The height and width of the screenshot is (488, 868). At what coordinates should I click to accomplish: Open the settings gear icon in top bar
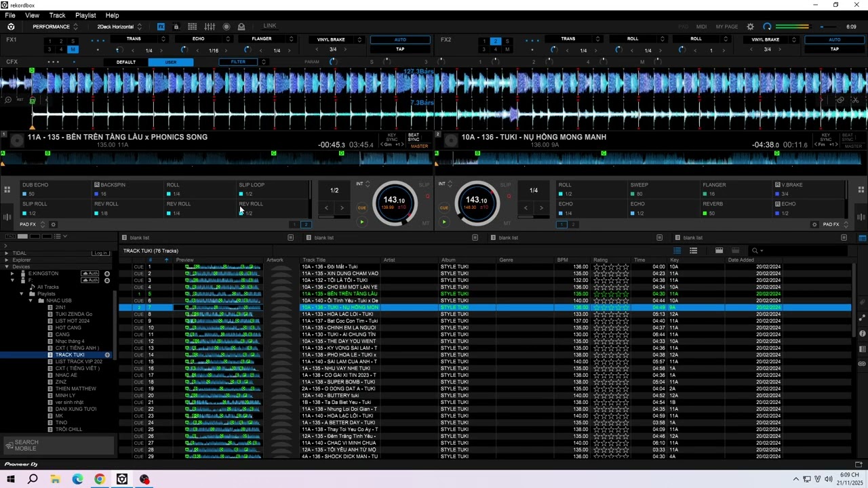tap(750, 26)
